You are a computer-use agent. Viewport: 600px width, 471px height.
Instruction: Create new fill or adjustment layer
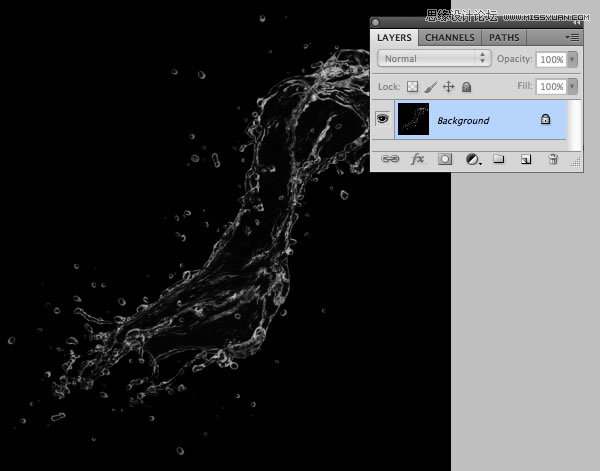(x=472, y=158)
